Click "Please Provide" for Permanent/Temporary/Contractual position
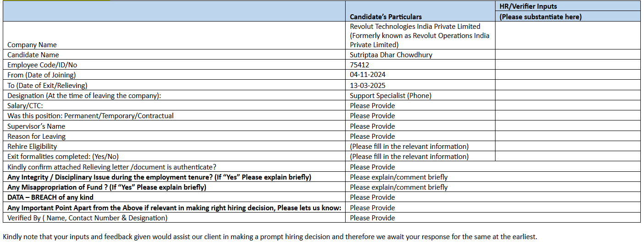 pyautogui.click(x=372, y=116)
